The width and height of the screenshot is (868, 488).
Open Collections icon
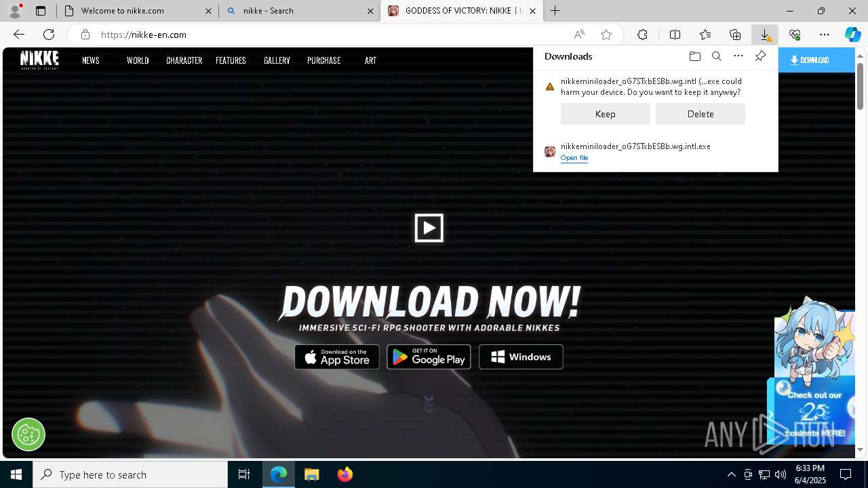(x=735, y=35)
